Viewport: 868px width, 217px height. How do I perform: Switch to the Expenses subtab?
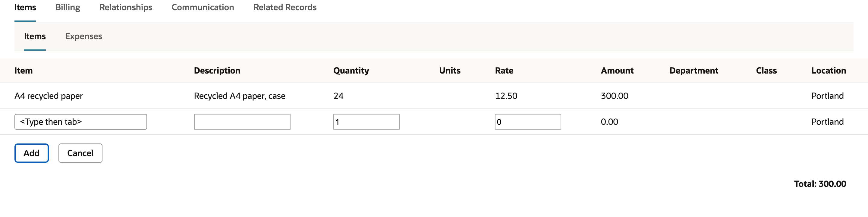tap(83, 36)
